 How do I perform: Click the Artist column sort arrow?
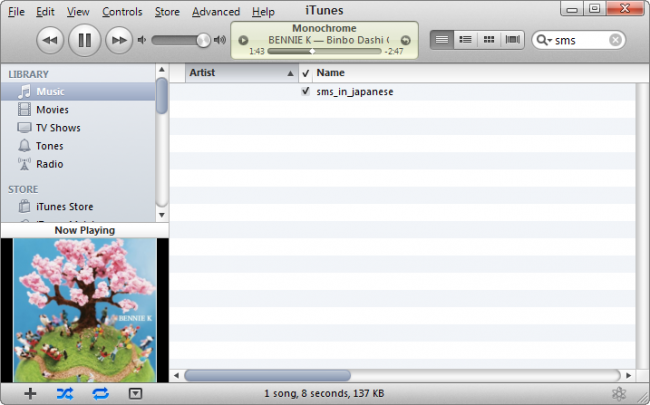pyautogui.click(x=290, y=73)
